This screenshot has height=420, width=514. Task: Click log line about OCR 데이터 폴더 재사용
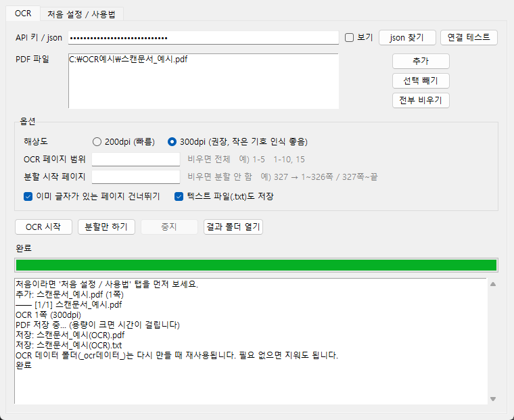coord(177,355)
